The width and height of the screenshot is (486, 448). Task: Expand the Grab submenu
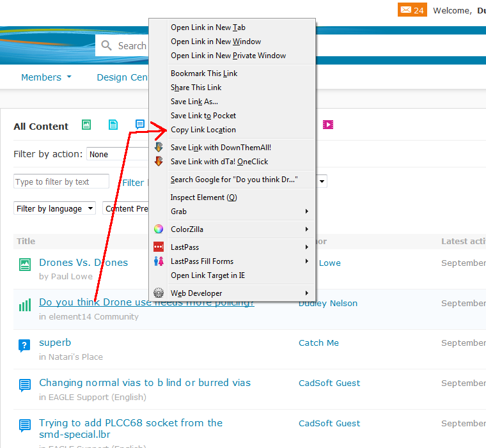[241, 212]
